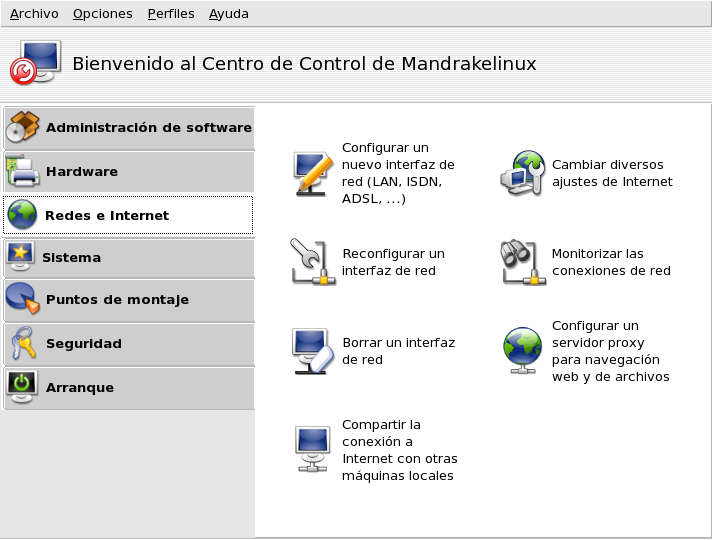This screenshot has height=540, width=712.
Task: Click the Sistema star monitor icon
Action: pyautogui.click(x=20, y=257)
